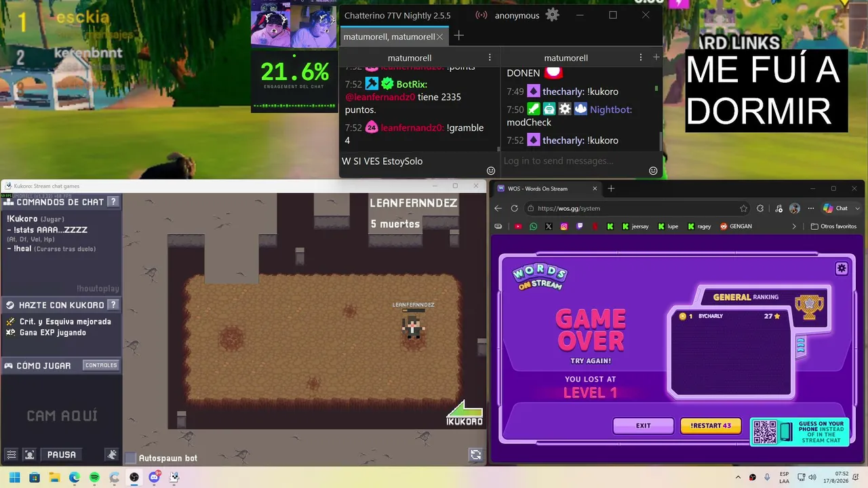Open ragey Kick bookmark
The height and width of the screenshot is (488, 868).
(x=699, y=226)
